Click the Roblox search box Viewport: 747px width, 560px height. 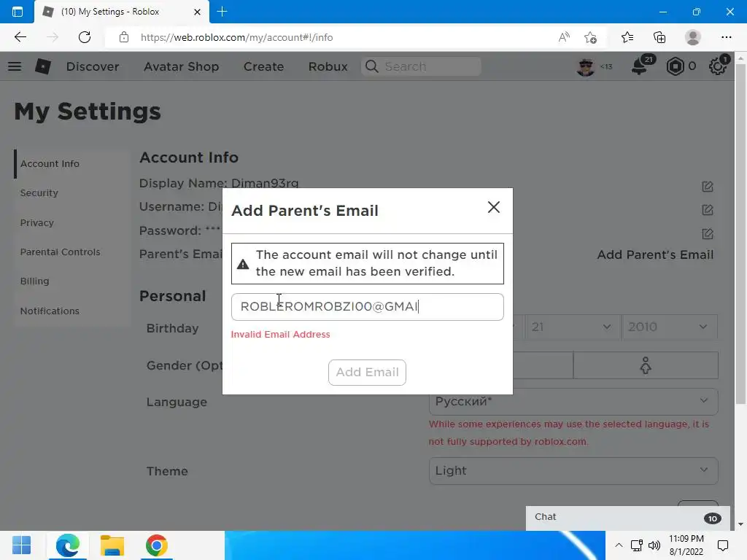pos(421,66)
